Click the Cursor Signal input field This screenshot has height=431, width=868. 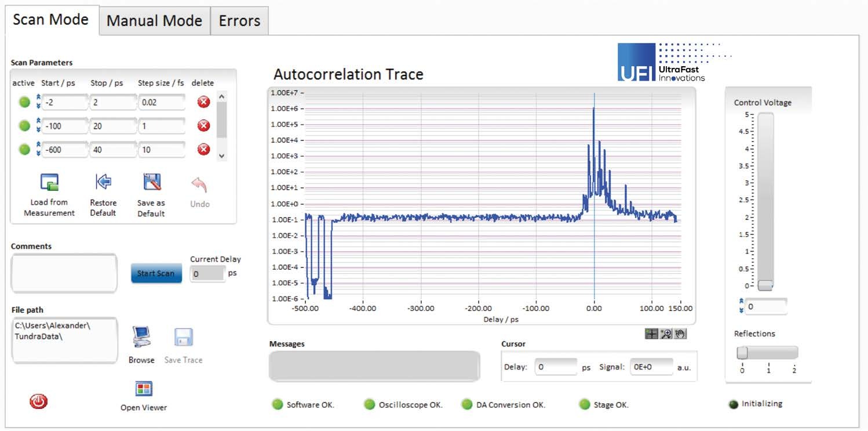[x=651, y=367]
